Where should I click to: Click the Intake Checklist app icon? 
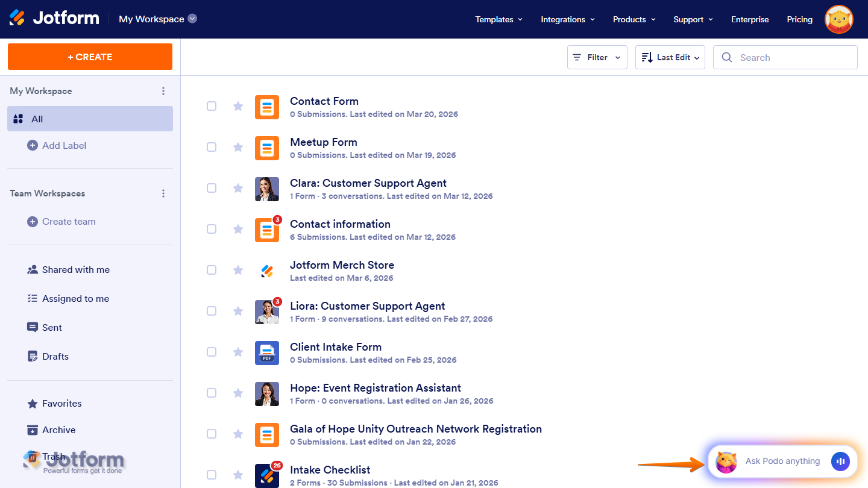(267, 475)
